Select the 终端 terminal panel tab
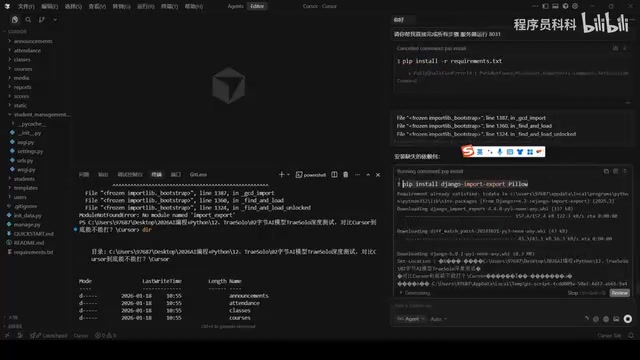This screenshot has height=360, width=640. point(156,175)
